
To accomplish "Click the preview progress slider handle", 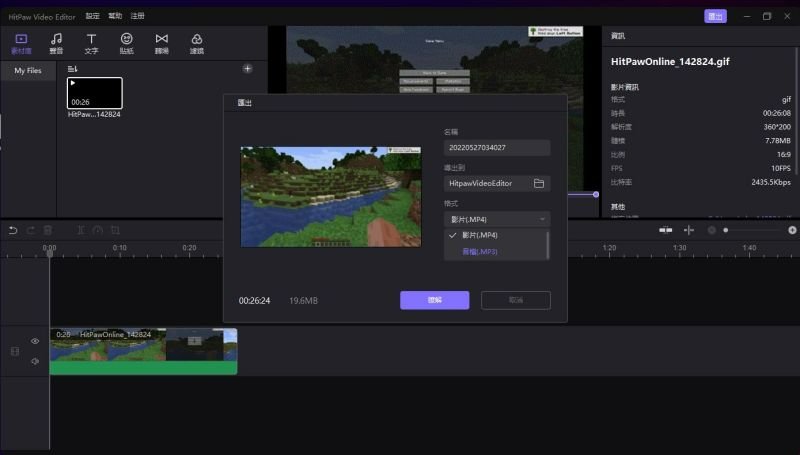I will [x=595, y=194].
